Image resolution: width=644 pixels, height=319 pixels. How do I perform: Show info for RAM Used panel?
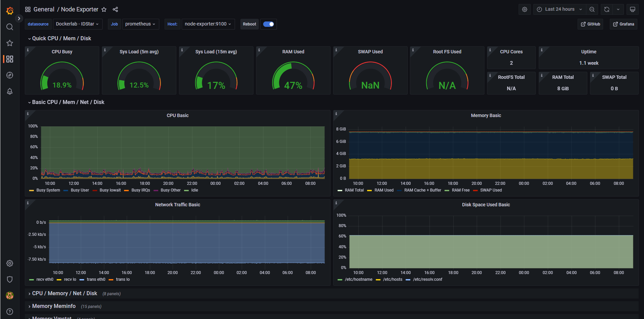tap(259, 50)
